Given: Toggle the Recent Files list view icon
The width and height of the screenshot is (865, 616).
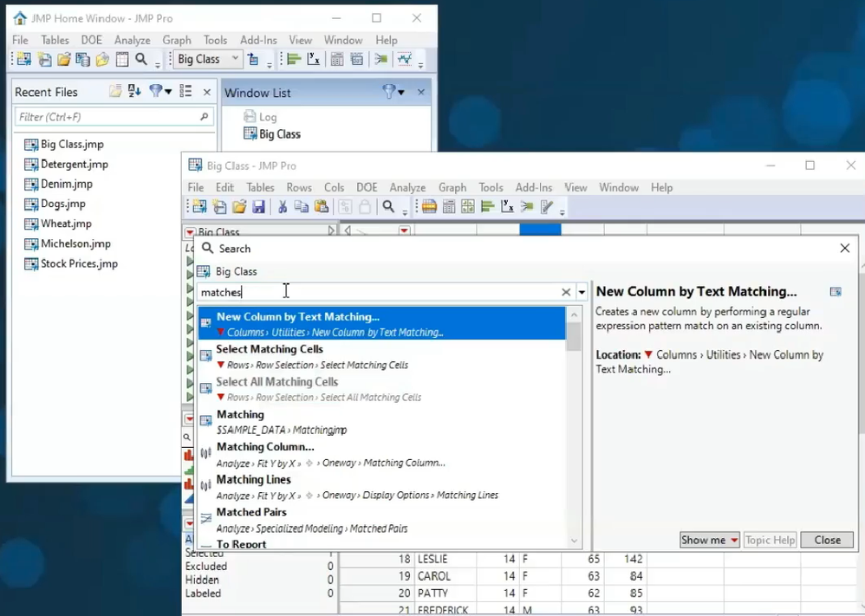Looking at the screenshot, I should [185, 92].
